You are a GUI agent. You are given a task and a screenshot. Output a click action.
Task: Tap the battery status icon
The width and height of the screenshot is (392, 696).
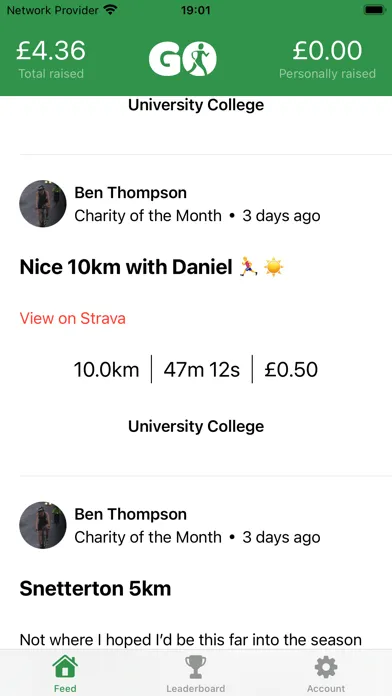[374, 10]
